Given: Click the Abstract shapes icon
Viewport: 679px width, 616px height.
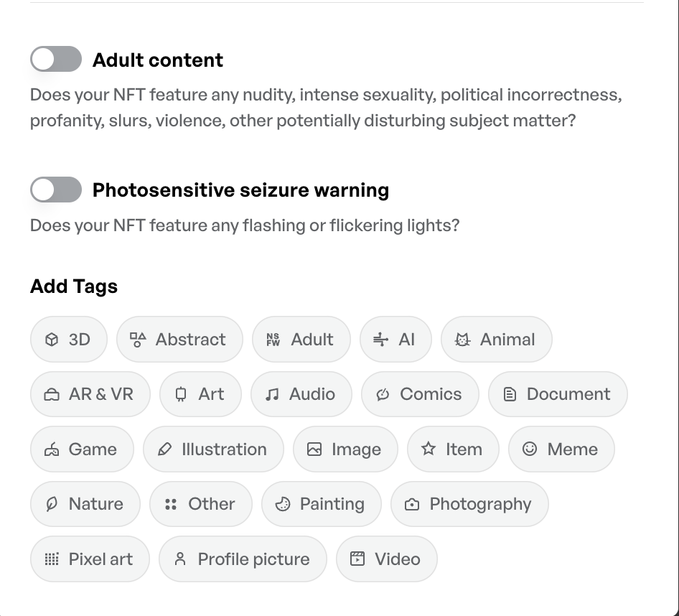Looking at the screenshot, I should (138, 340).
